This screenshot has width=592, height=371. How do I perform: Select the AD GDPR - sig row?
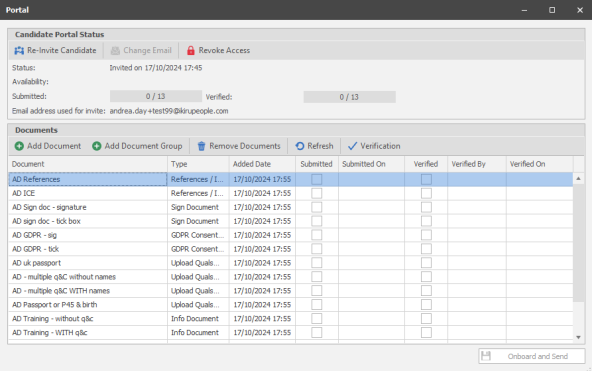[x=291, y=235]
